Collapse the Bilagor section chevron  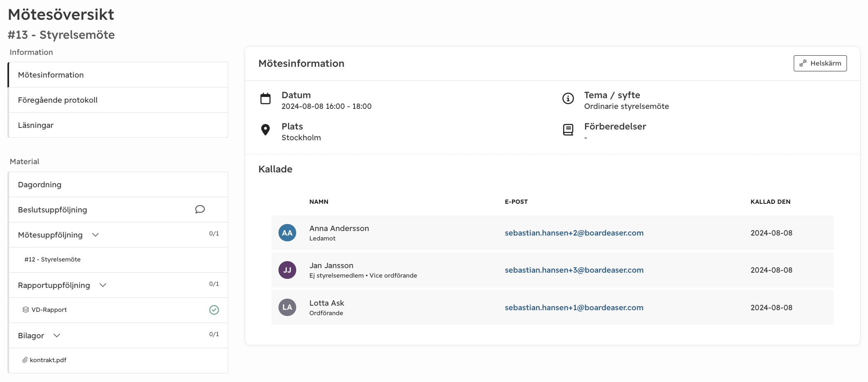(57, 335)
